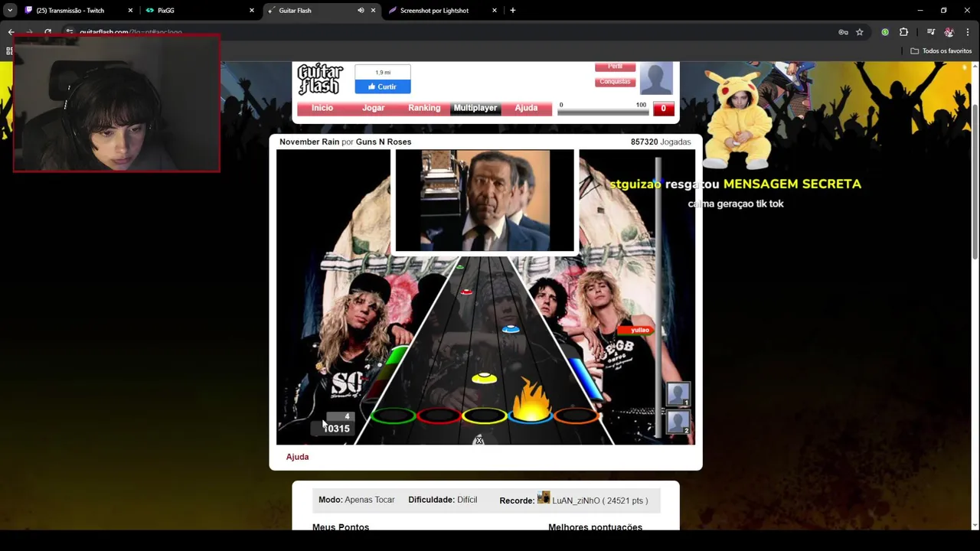The height and width of the screenshot is (551, 980).
Task: Click the song title November Rain
Action: click(x=309, y=142)
